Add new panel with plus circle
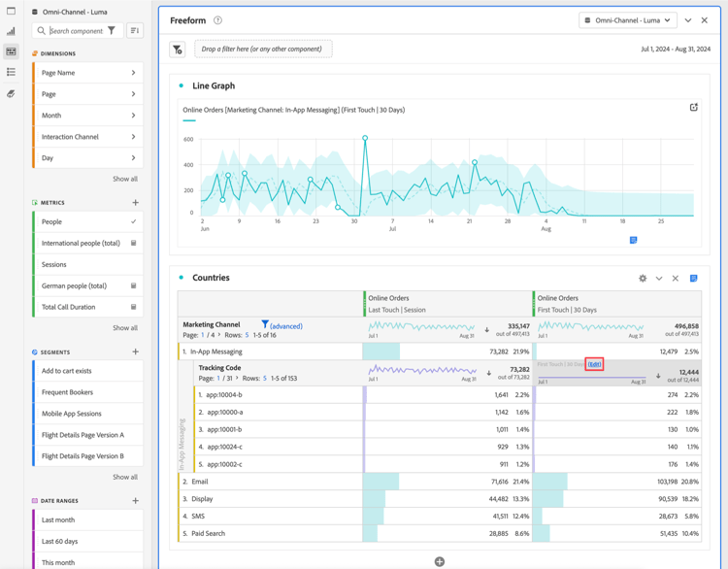Image resolution: width=728 pixels, height=569 pixels. pyautogui.click(x=439, y=561)
